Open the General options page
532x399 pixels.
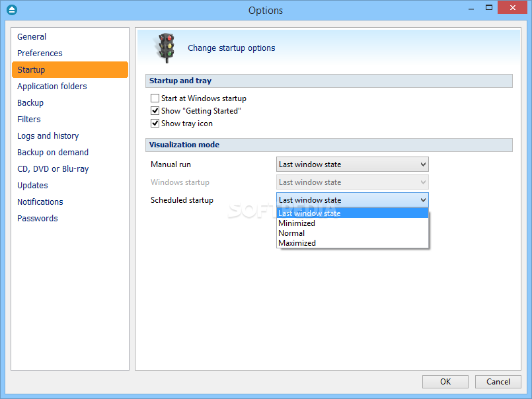coord(70,36)
